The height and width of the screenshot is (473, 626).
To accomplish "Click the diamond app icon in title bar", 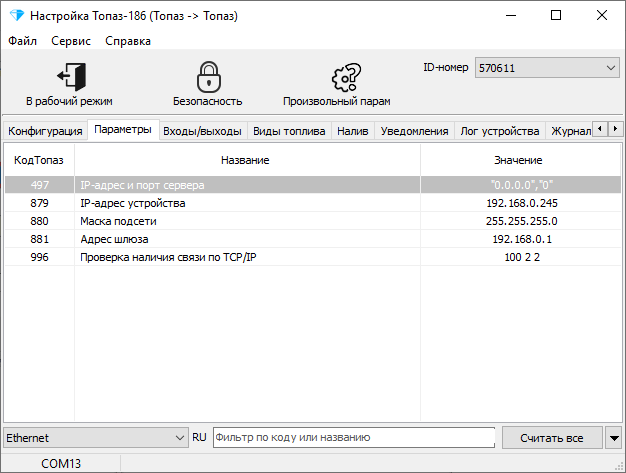I will (17, 16).
